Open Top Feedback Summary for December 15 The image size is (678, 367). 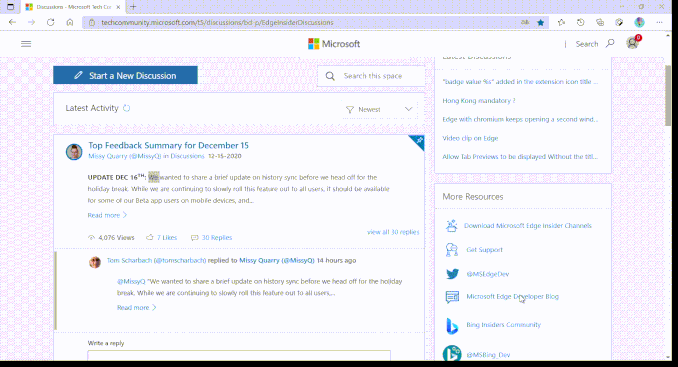tap(168, 145)
